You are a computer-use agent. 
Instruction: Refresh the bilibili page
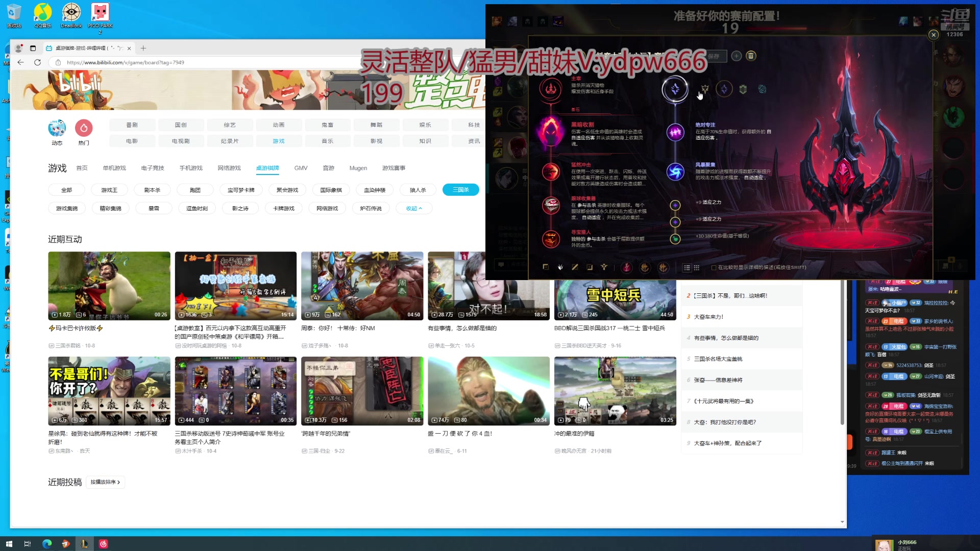37,62
